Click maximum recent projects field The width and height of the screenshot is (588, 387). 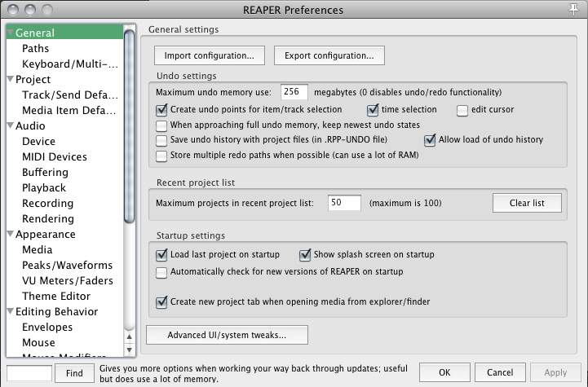click(344, 203)
